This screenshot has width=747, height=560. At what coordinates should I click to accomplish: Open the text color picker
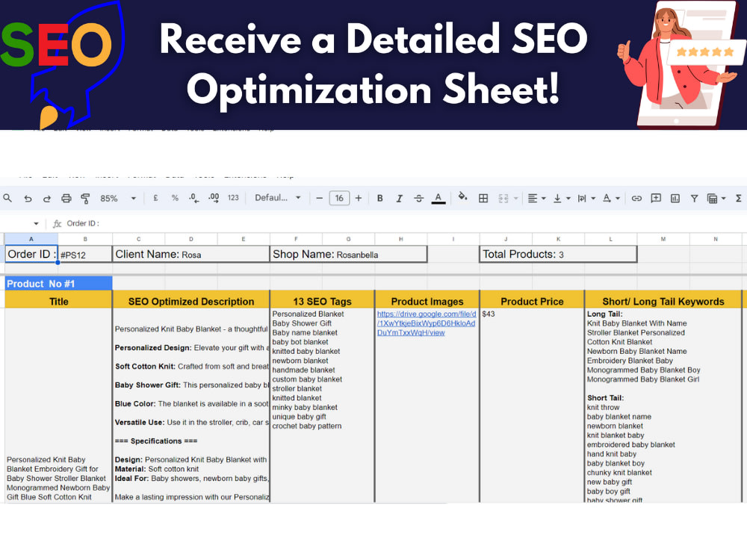[438, 198]
